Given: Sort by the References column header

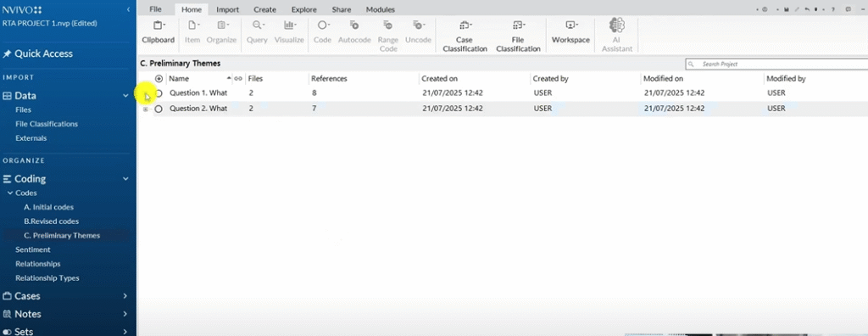Looking at the screenshot, I should [x=329, y=79].
